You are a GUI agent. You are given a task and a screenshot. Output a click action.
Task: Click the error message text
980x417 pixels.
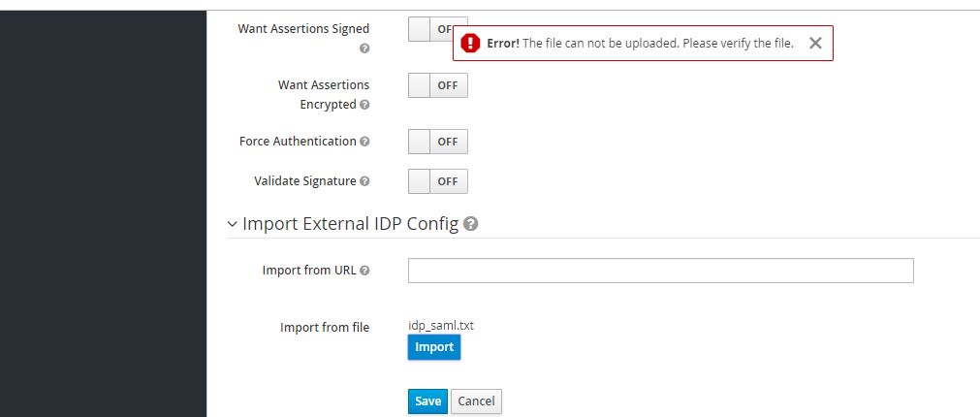(x=640, y=43)
